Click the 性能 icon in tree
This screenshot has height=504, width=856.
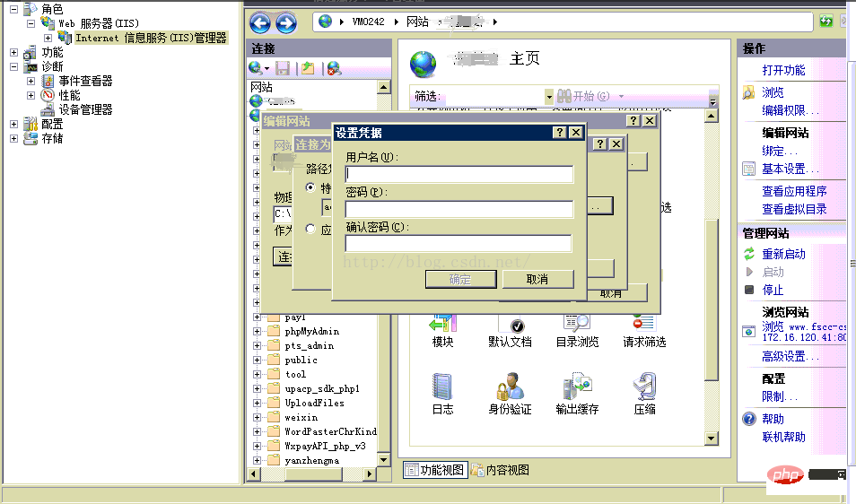(48, 95)
